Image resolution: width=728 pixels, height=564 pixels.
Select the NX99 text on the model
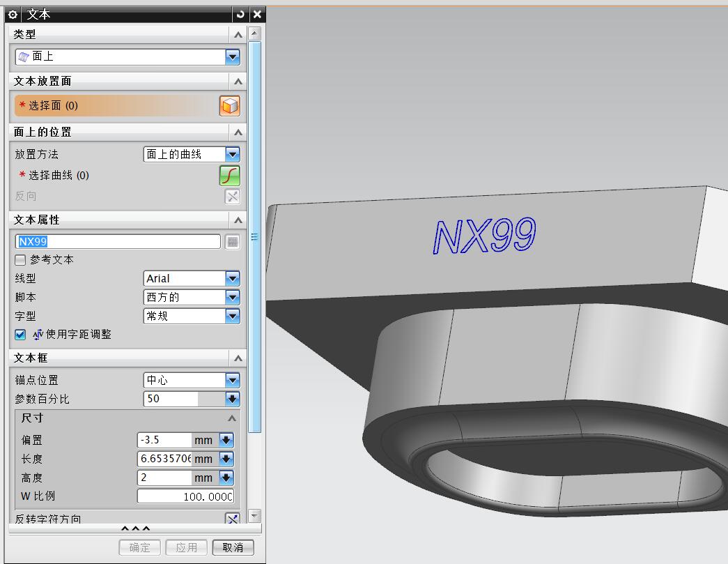pos(484,235)
